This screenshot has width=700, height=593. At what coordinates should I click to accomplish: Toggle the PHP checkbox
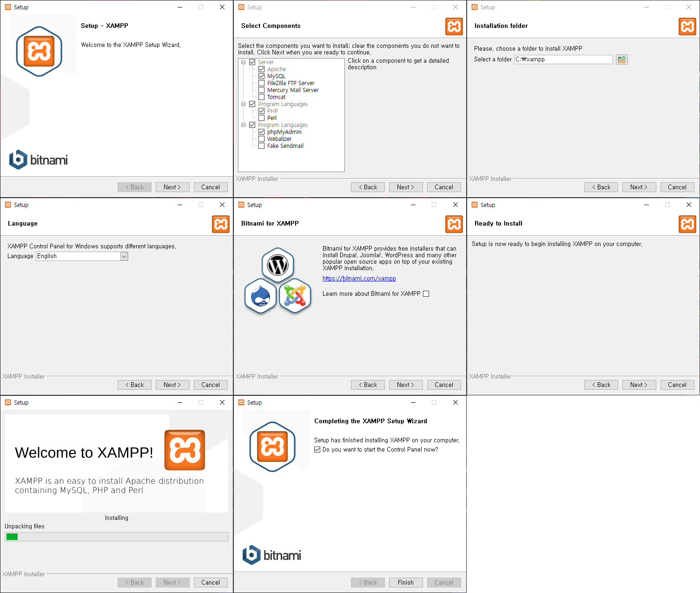coord(262,111)
